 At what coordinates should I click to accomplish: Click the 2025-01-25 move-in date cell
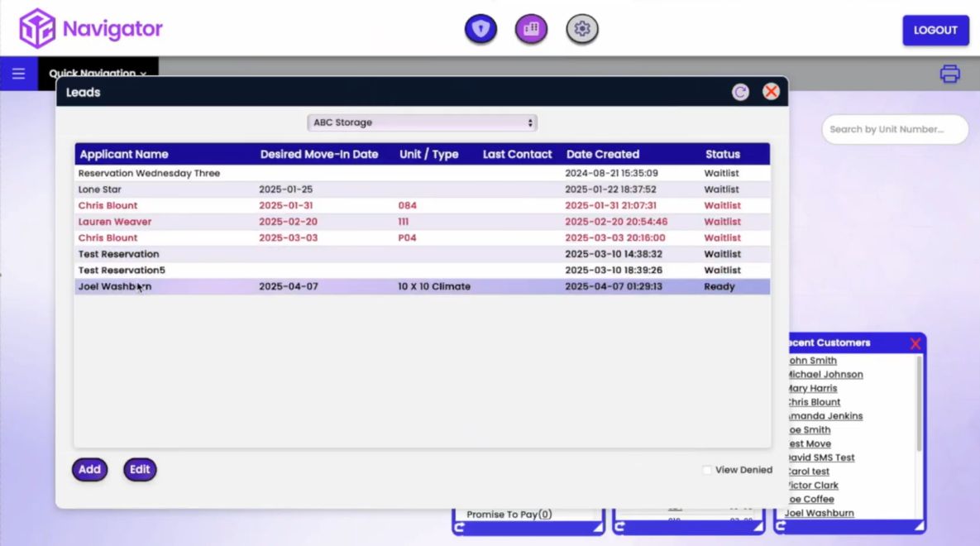tap(285, 189)
